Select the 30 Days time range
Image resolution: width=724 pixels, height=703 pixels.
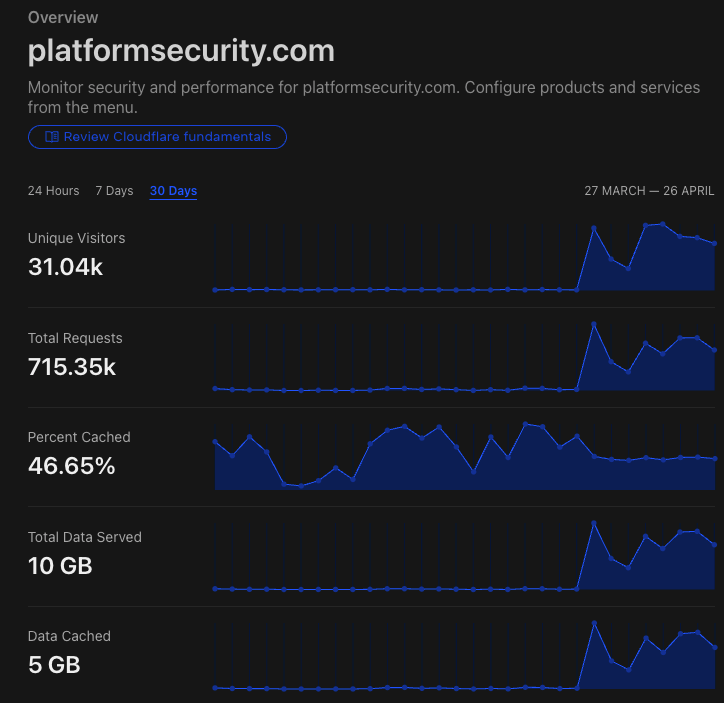pyautogui.click(x=173, y=191)
